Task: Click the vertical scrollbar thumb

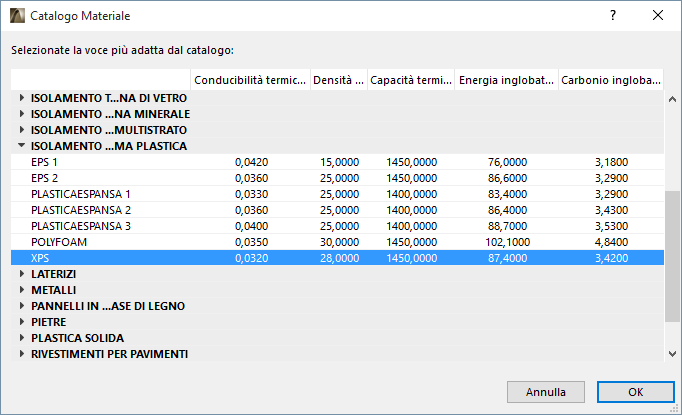Action: click(x=672, y=256)
